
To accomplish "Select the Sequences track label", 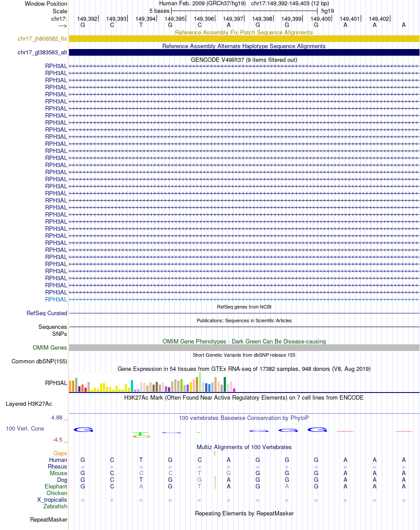I will [x=53, y=327].
